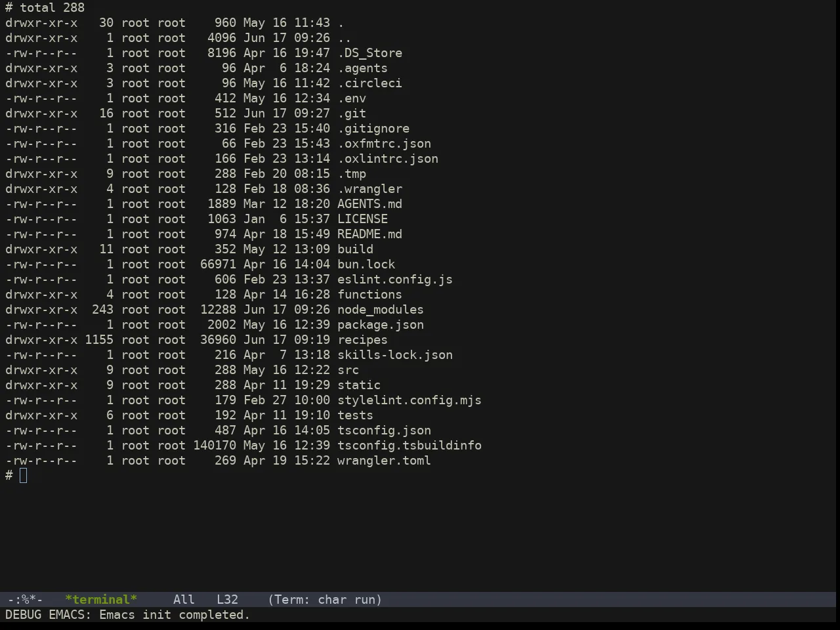Viewport: 840px width, 630px height.
Task: Click the 1155 link count for recipes
Action: (x=99, y=340)
